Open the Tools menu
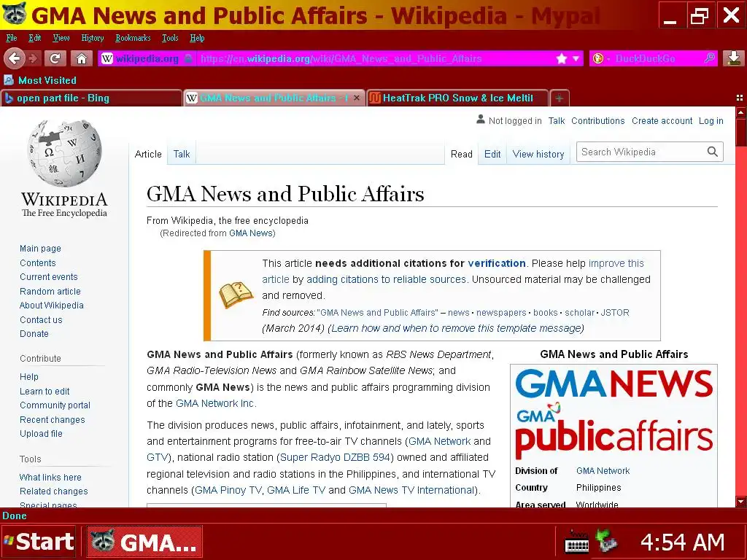Viewport: 747px width, 560px height. pos(170,38)
